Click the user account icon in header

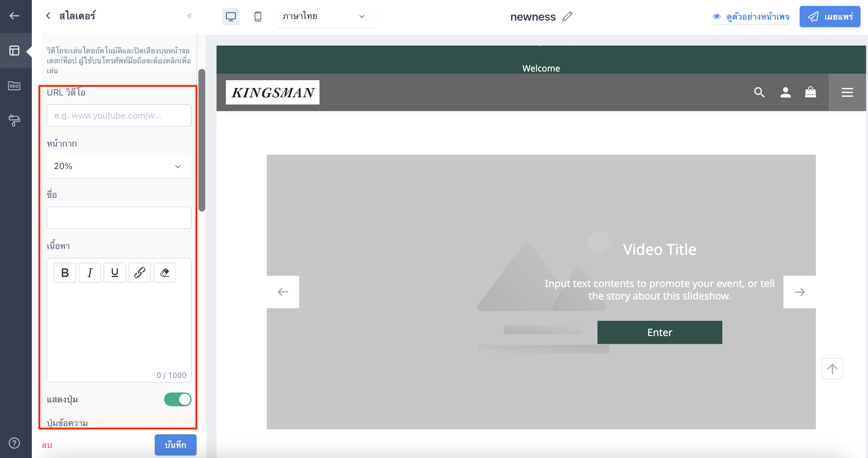[x=785, y=92]
